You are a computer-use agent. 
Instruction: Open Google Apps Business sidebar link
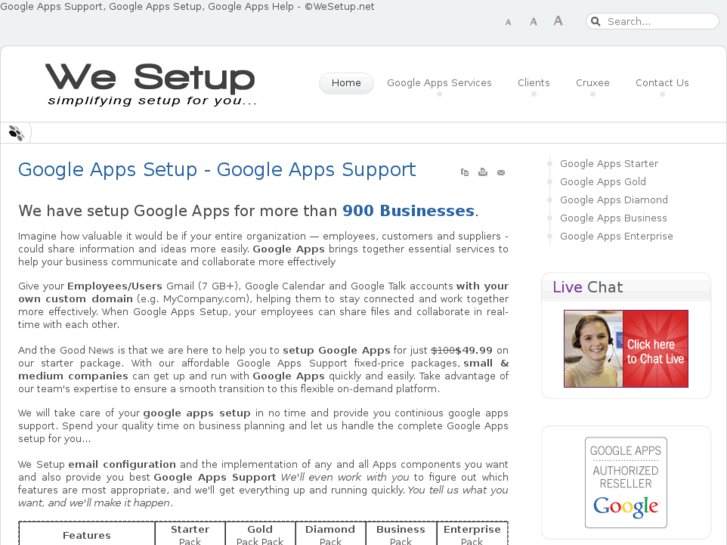coord(613,218)
